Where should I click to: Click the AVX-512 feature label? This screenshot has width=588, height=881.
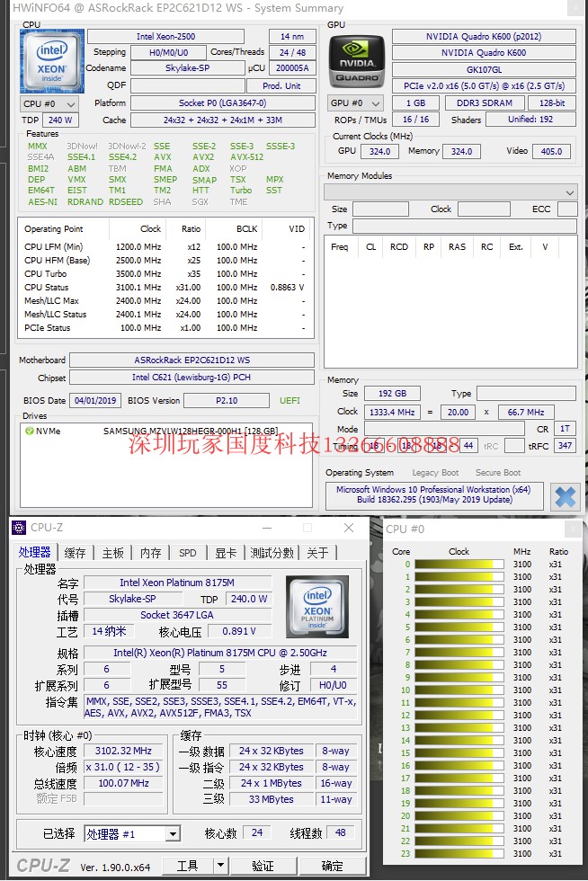[x=246, y=157]
